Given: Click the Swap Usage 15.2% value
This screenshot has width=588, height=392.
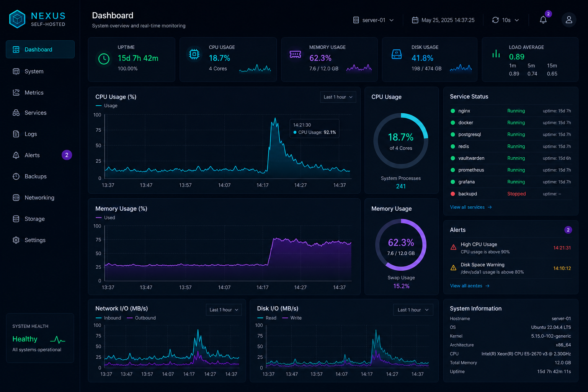Looking at the screenshot, I should pos(401,286).
